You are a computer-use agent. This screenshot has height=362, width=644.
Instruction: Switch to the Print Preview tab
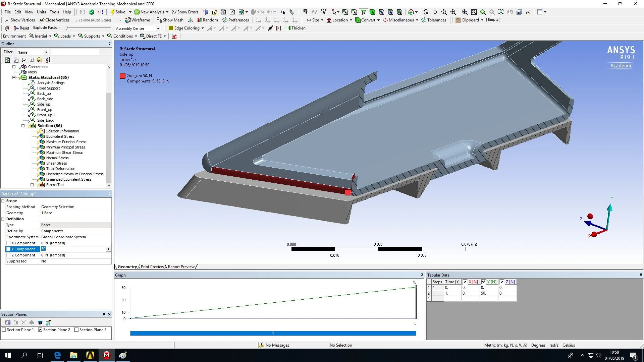[153, 267]
